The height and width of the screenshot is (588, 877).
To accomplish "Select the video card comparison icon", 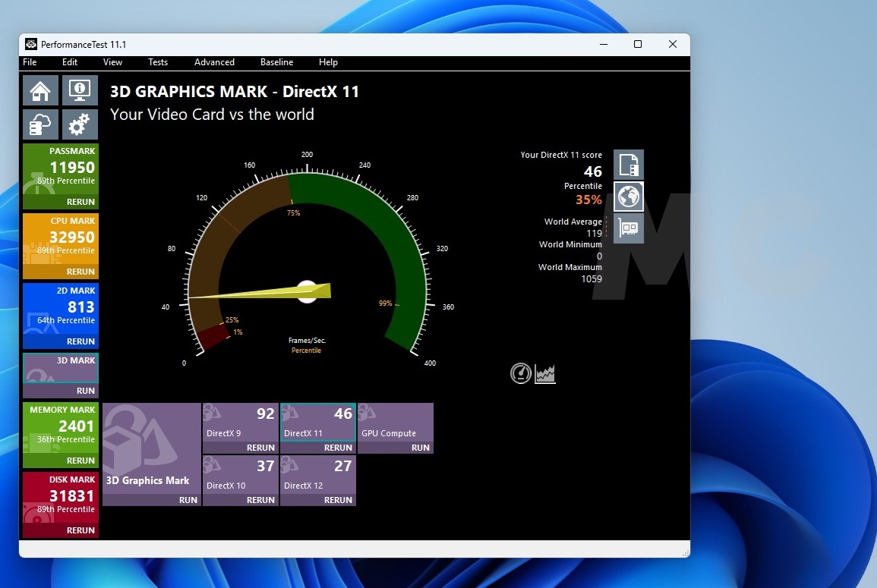I will point(629,228).
